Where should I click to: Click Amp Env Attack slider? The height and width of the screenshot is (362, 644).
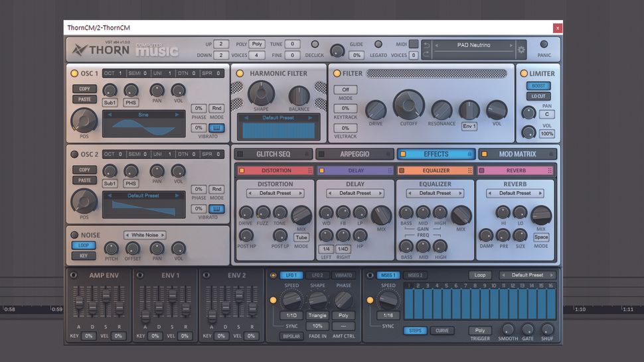tap(79, 302)
